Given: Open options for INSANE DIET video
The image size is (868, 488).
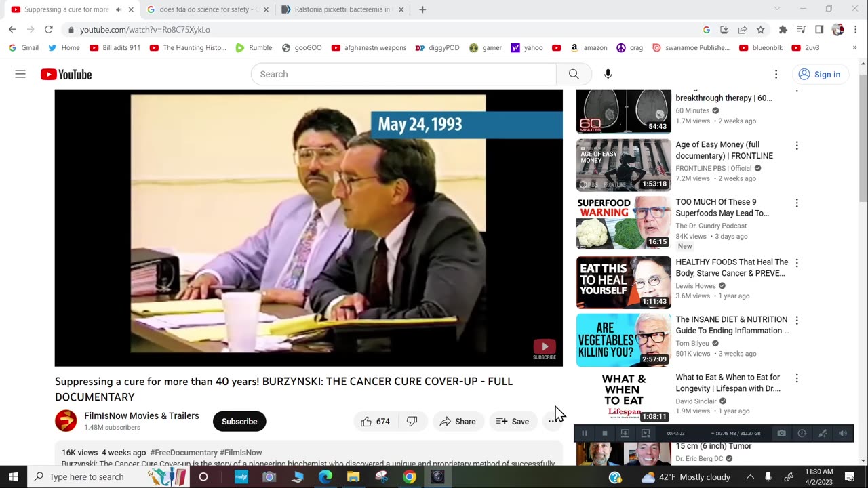Looking at the screenshot, I should pyautogui.click(x=797, y=321).
